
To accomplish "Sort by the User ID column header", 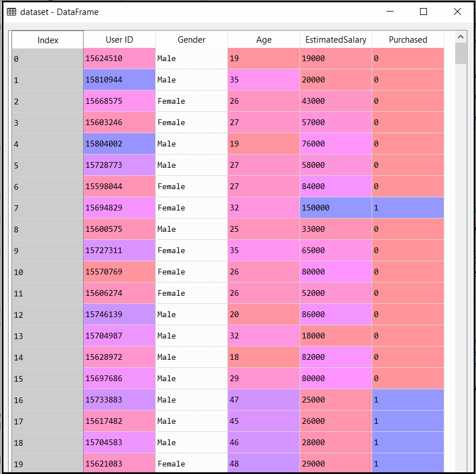I will pyautogui.click(x=119, y=40).
